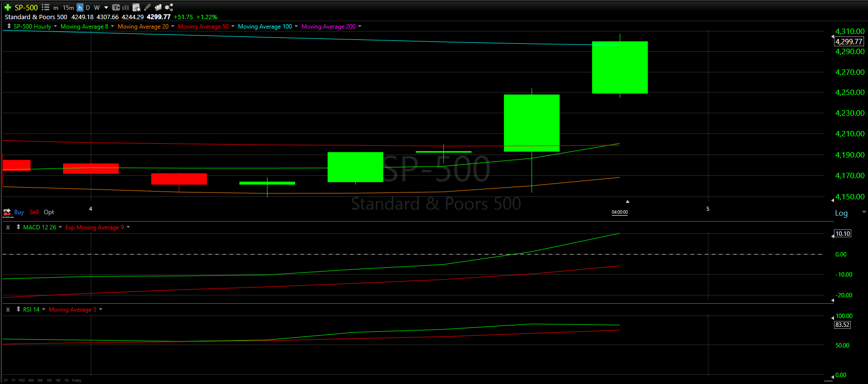Switch to the Daily (D) timeframe
This screenshot has width=868, height=384.
(x=88, y=8)
